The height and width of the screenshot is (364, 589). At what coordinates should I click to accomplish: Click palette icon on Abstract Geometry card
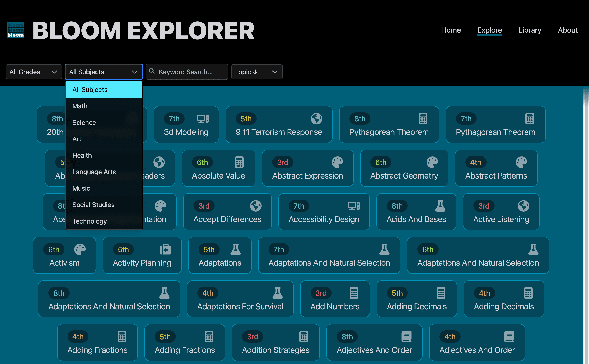432,162
